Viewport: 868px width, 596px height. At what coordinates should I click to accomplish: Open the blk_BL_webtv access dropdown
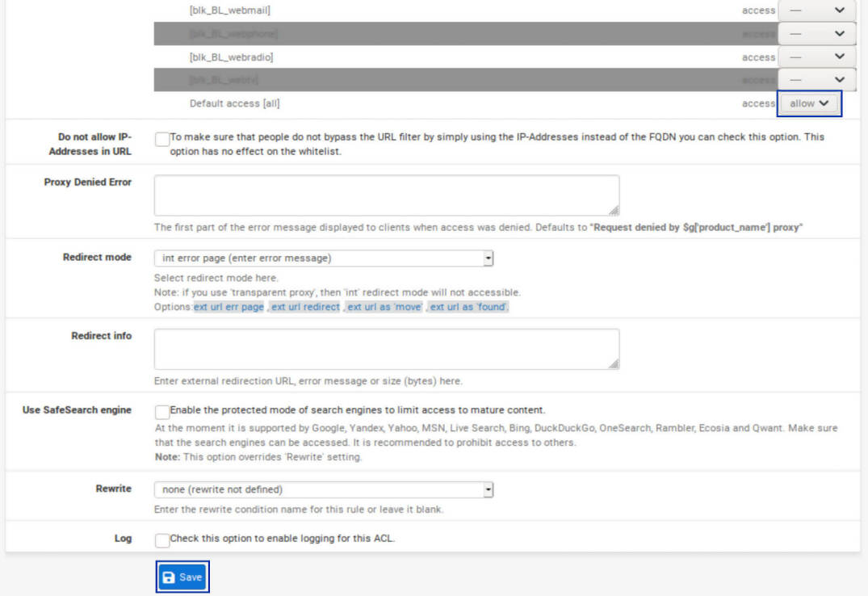[x=817, y=79]
